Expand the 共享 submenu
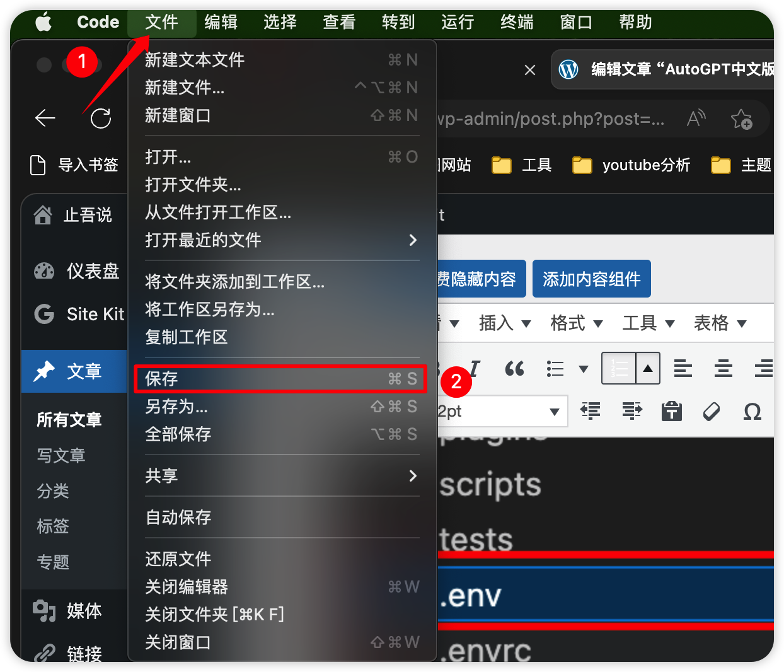Viewport: 784px width, 672px height. [282, 476]
